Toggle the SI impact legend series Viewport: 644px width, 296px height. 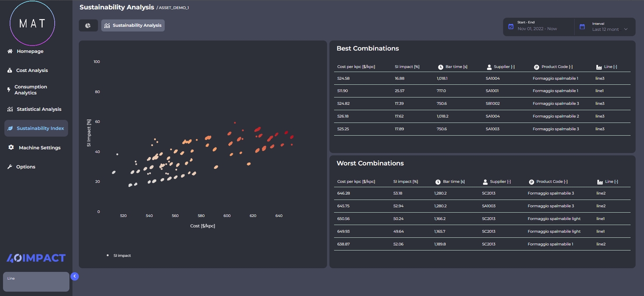[119, 255]
